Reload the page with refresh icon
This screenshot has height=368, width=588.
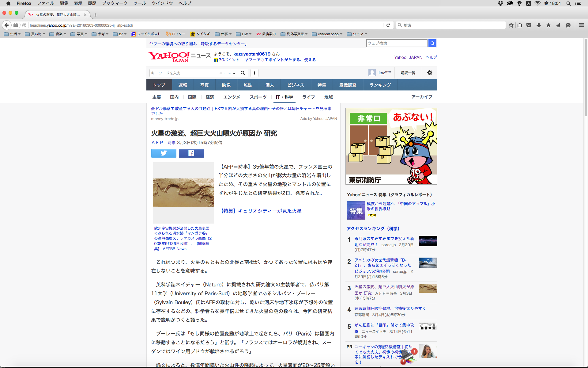coord(388,25)
